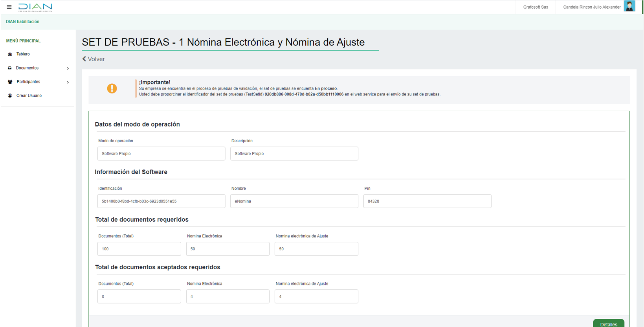The height and width of the screenshot is (327, 644).
Task: Open Candela Rincon Julio Alexander user menu
Action: (x=591, y=7)
